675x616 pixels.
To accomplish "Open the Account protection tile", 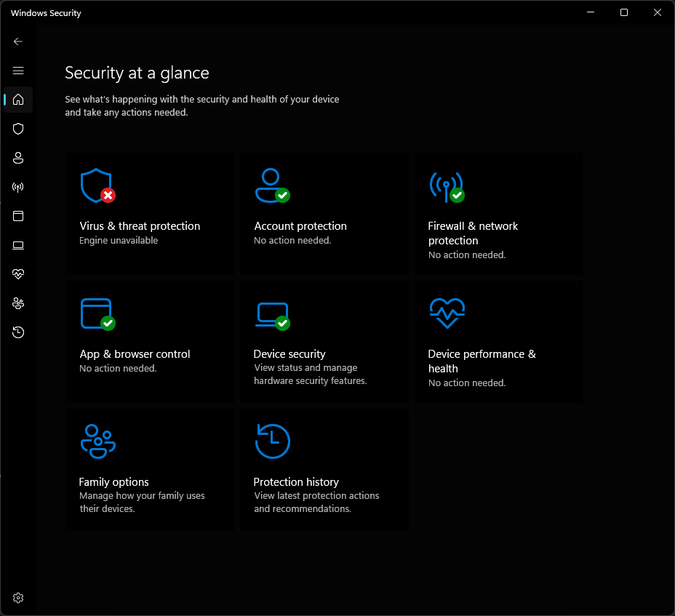I will pos(324,214).
